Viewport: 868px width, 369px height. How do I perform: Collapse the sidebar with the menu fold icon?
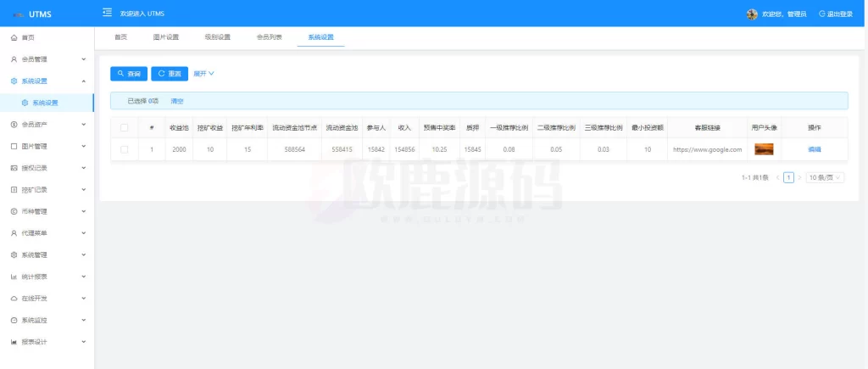pyautogui.click(x=108, y=13)
